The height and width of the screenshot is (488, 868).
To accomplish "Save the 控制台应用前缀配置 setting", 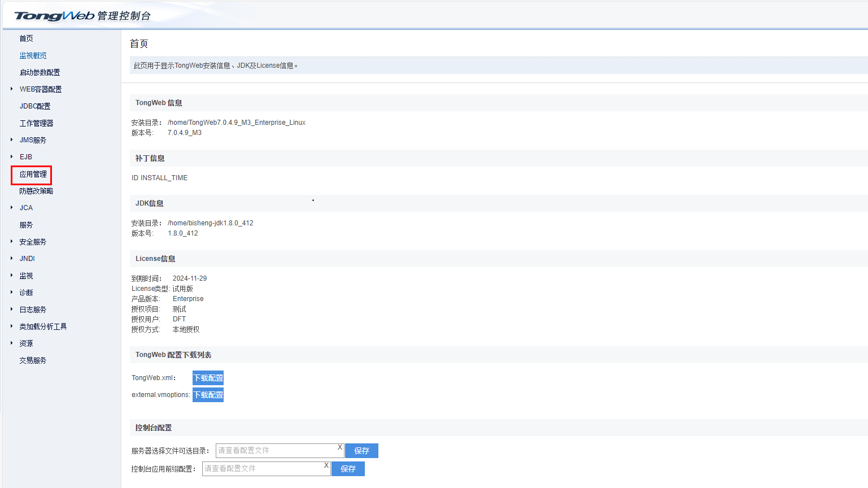I will 348,469.
